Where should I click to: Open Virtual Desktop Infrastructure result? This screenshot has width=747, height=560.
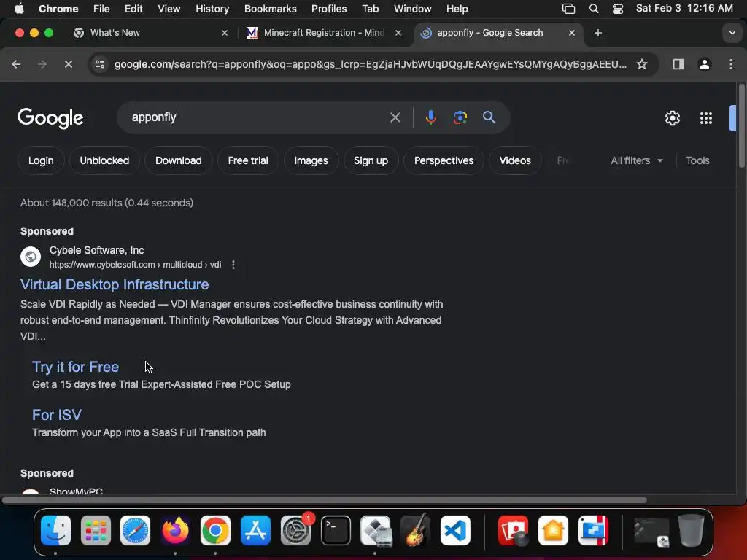click(x=115, y=284)
